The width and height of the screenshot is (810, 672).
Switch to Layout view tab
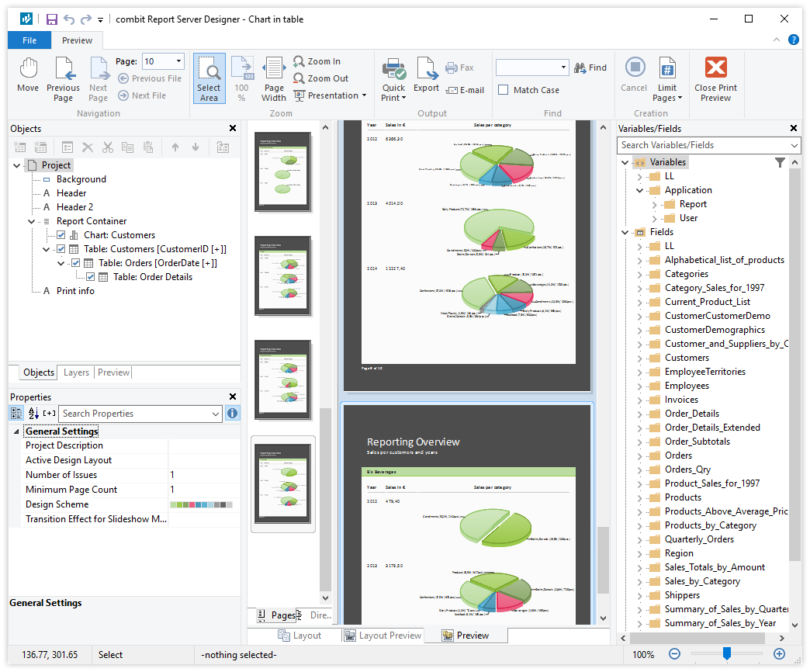(x=300, y=636)
